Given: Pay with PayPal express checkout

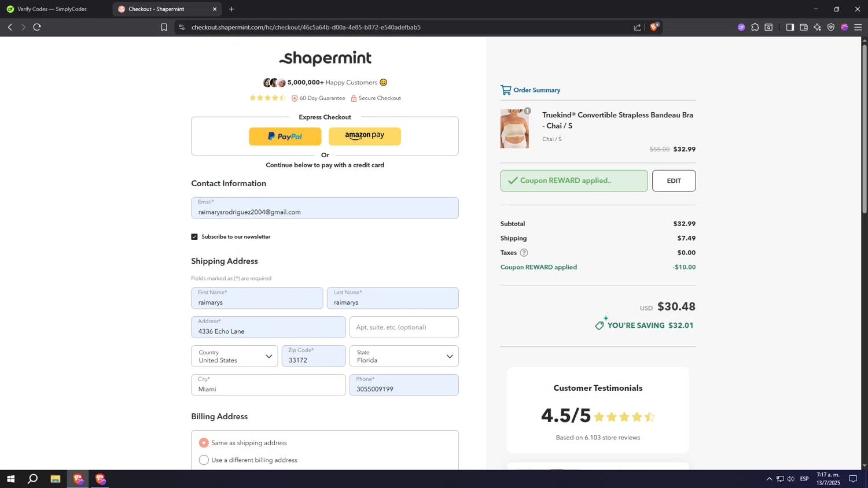Looking at the screenshot, I should [285, 136].
